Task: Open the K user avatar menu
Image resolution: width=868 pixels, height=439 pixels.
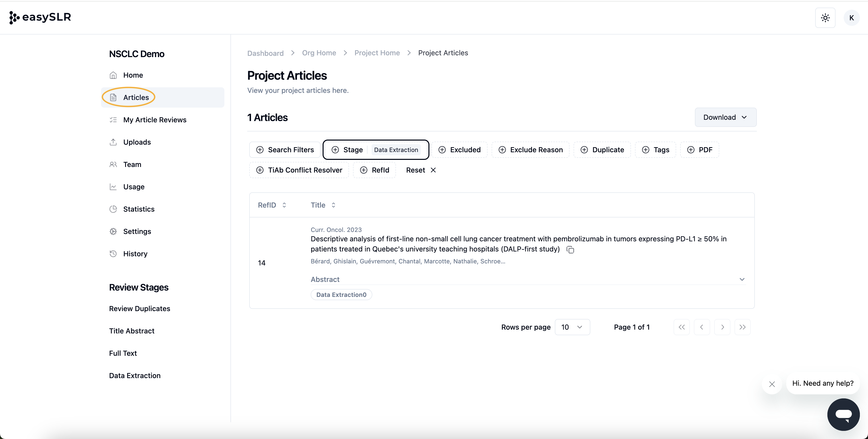Action: click(x=852, y=18)
